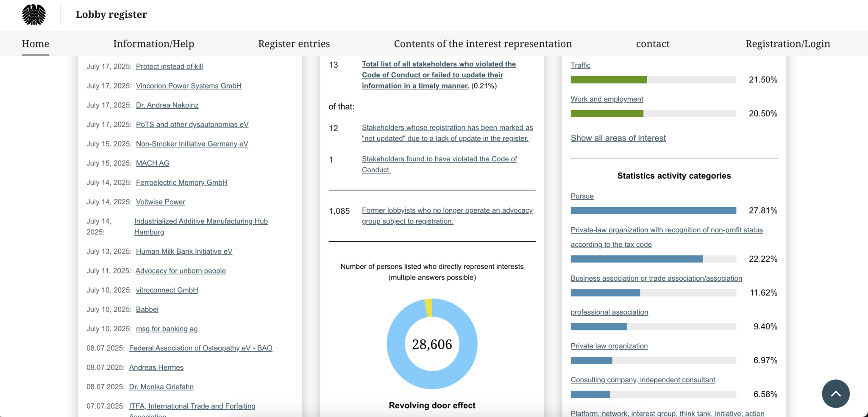The image size is (868, 417).
Task: Open the Protect instead of kill entry
Action: point(169,66)
